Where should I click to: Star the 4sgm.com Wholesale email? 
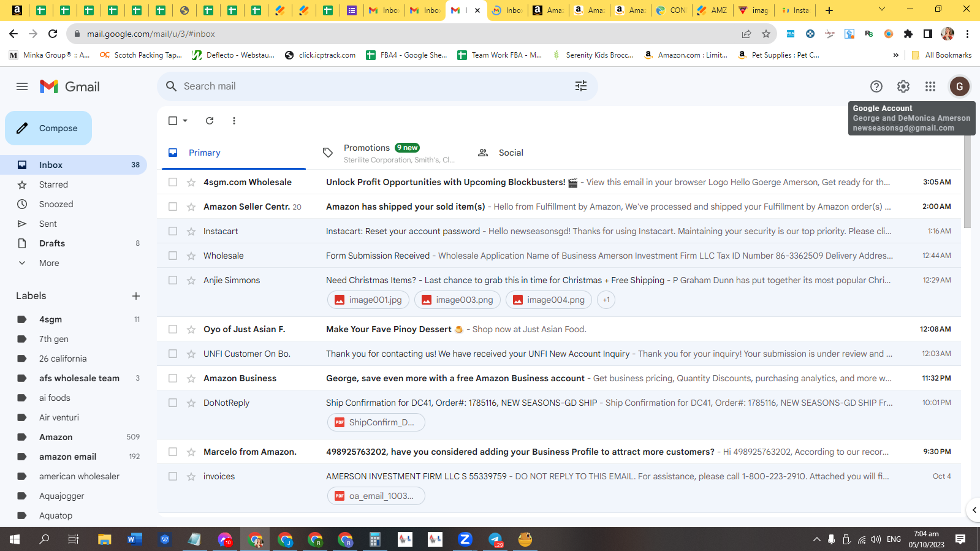point(191,182)
